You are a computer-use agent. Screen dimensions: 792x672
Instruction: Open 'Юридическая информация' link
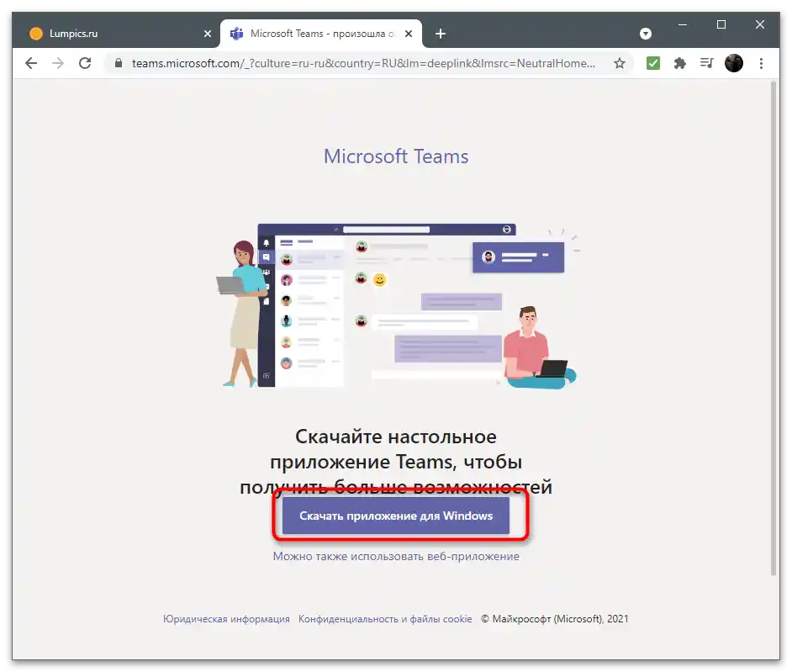pyautogui.click(x=226, y=619)
